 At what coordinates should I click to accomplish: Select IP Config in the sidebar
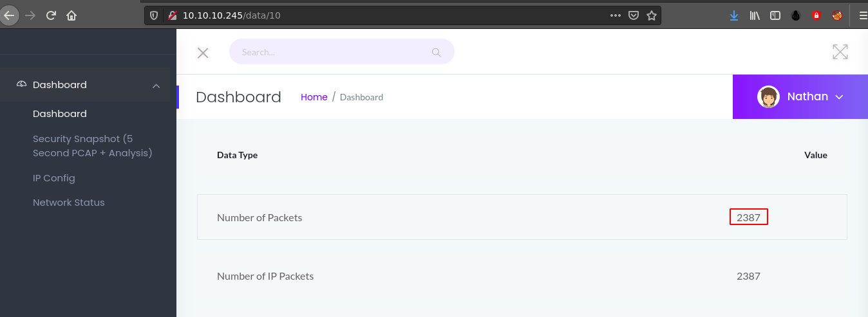point(54,178)
